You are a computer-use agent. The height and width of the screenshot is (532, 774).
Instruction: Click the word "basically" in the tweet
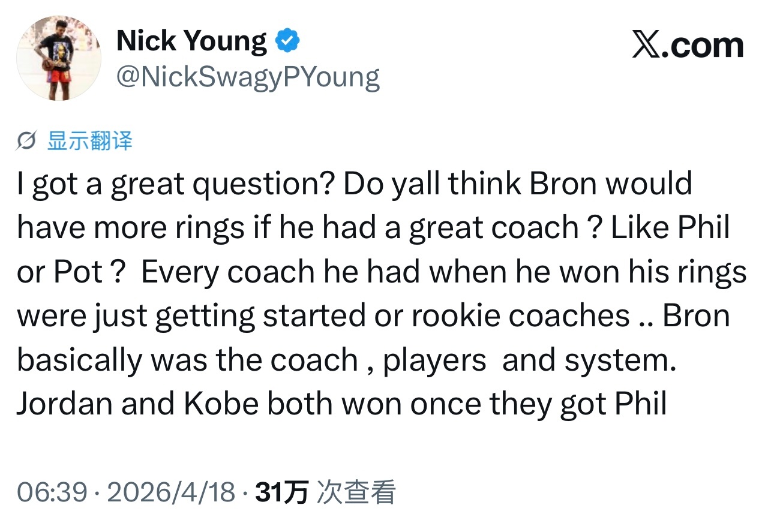click(x=79, y=360)
